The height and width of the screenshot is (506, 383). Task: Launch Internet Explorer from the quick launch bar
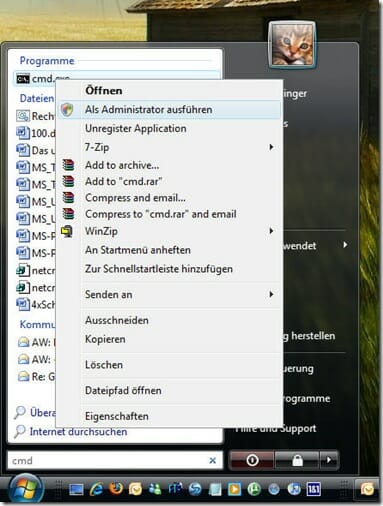(96, 489)
